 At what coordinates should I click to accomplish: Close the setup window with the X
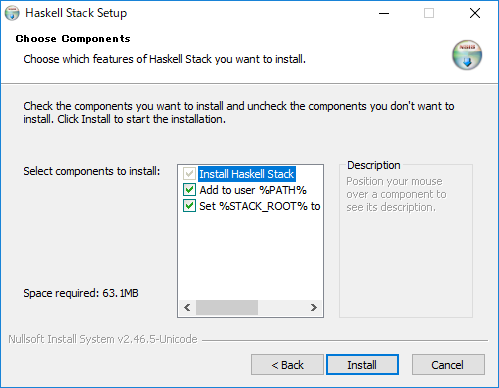(x=475, y=13)
